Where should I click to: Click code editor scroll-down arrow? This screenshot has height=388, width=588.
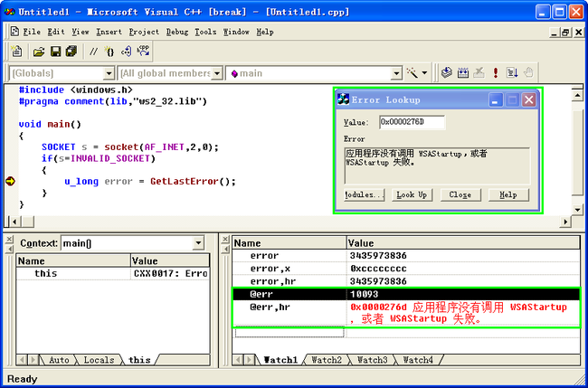pyautogui.click(x=577, y=209)
